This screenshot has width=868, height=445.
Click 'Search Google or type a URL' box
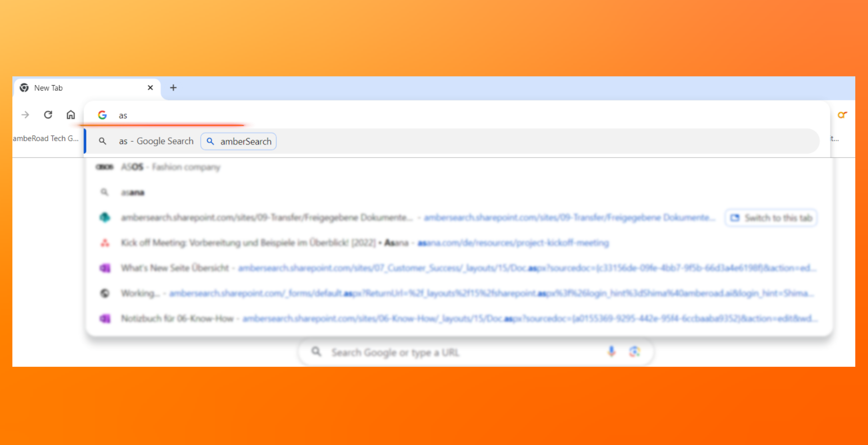pyautogui.click(x=476, y=352)
